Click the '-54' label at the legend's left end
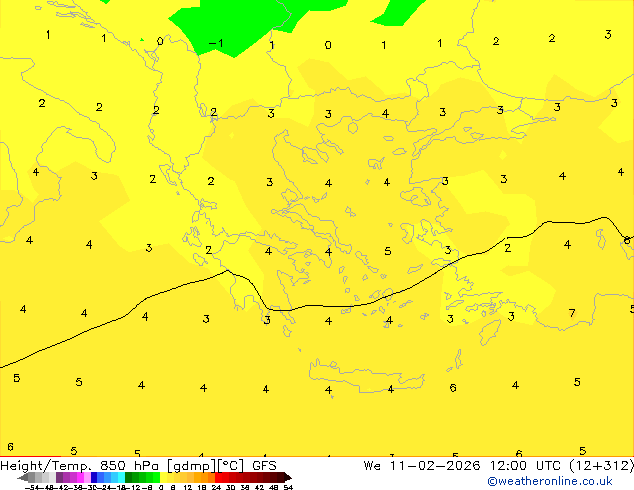 [30, 487]
